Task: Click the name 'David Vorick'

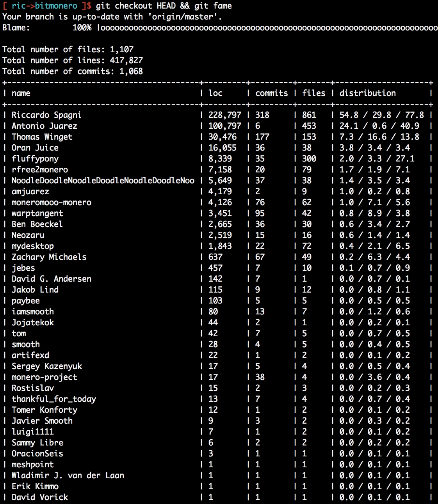Action: coord(40,497)
